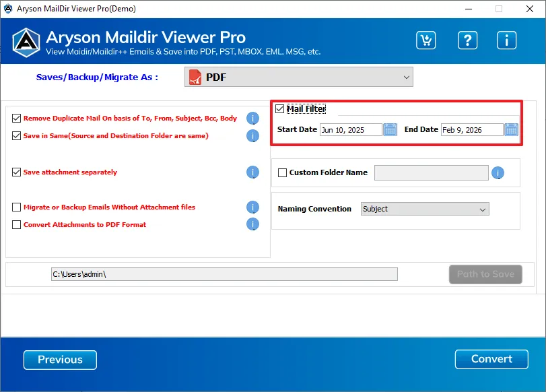Click the End Date field
The image size is (546, 392).
472,130
